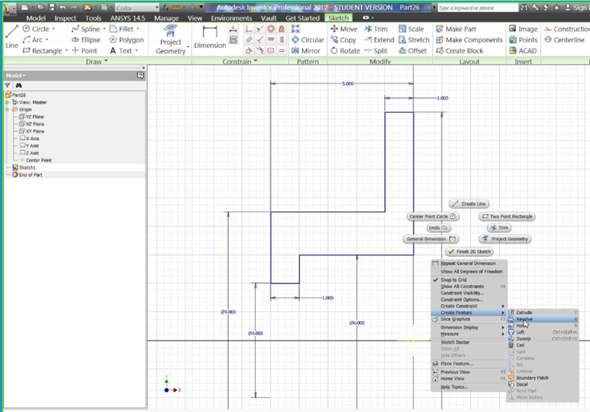Expand the View: Master tree node
The height and width of the screenshot is (412, 590).
click(8, 102)
